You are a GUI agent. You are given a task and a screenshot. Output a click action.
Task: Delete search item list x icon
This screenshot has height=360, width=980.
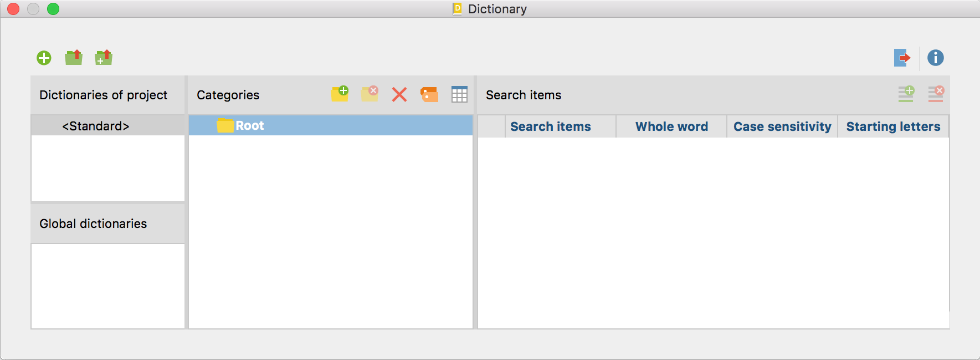pos(936,94)
